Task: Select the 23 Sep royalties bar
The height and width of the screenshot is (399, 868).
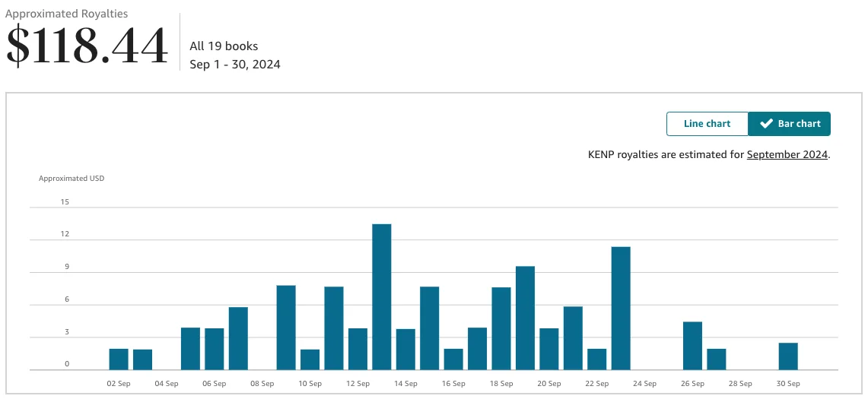Action: 621,309
